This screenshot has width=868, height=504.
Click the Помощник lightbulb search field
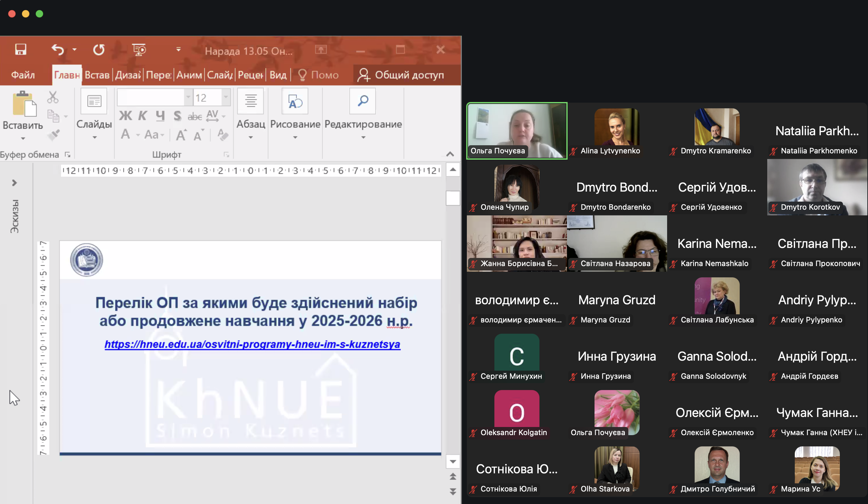tap(318, 75)
